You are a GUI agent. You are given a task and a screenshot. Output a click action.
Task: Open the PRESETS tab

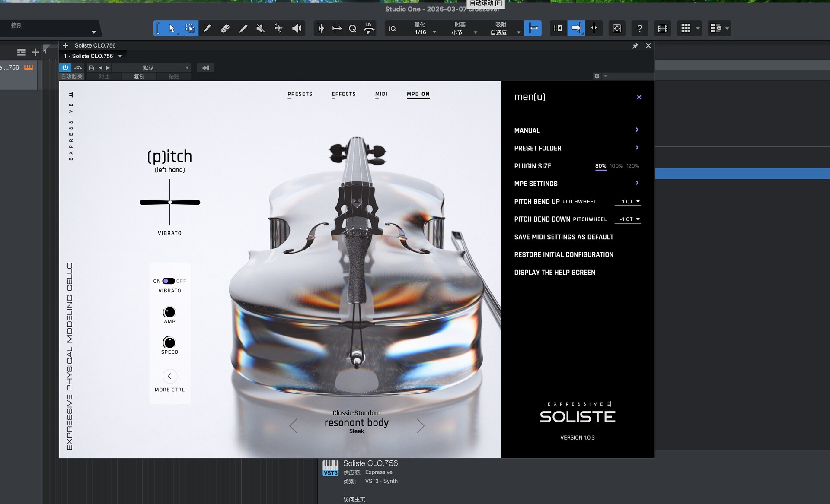(x=300, y=94)
